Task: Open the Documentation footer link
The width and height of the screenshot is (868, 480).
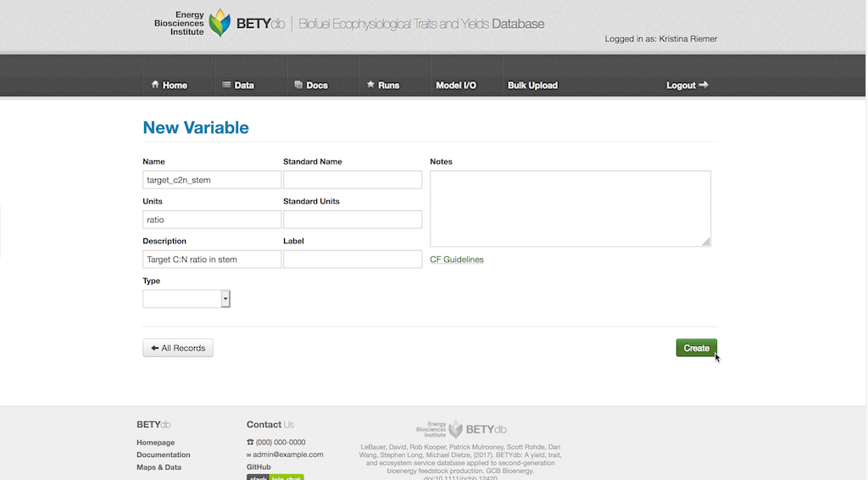Action: 164,455
